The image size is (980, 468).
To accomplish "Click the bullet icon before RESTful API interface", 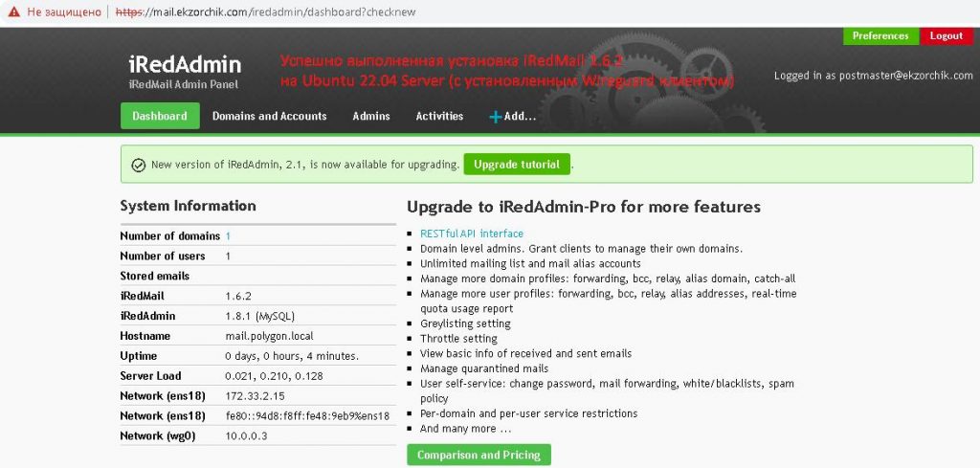I will tap(411, 234).
